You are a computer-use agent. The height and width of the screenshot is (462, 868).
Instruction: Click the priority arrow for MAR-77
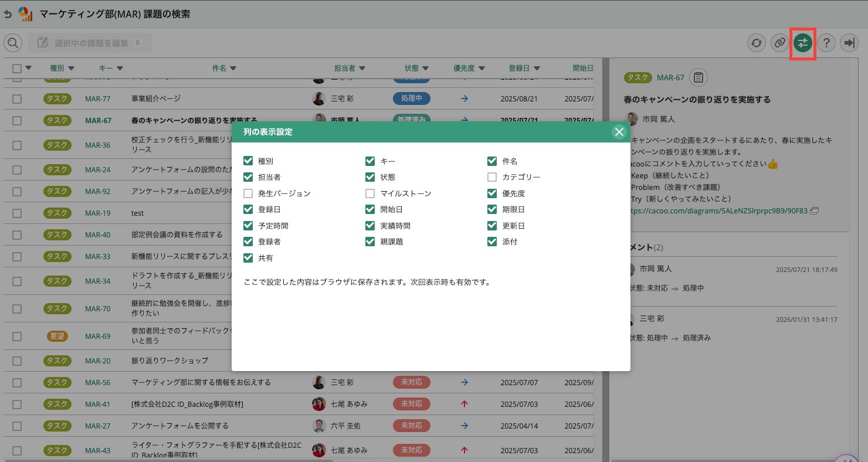tap(464, 98)
